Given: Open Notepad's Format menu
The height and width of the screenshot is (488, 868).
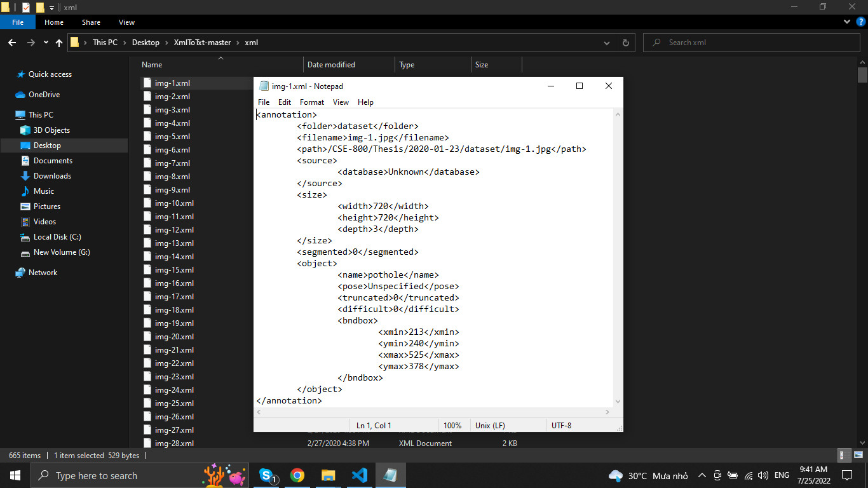Looking at the screenshot, I should 311,102.
